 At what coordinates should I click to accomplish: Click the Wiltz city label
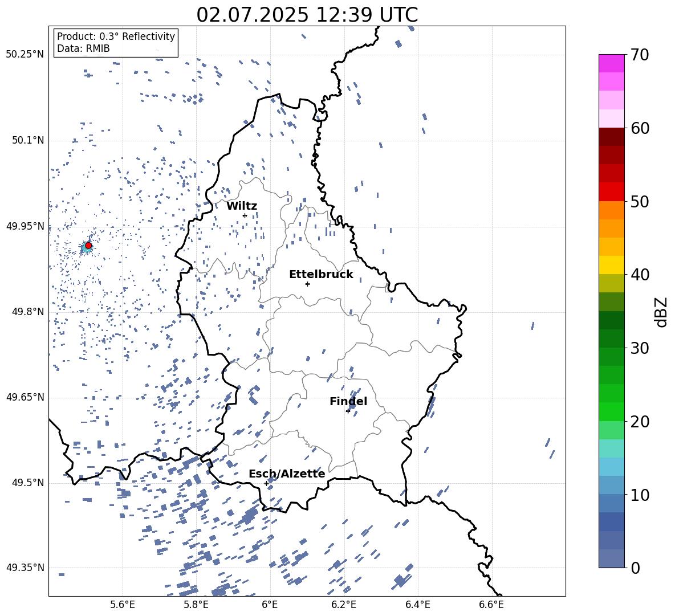242,206
